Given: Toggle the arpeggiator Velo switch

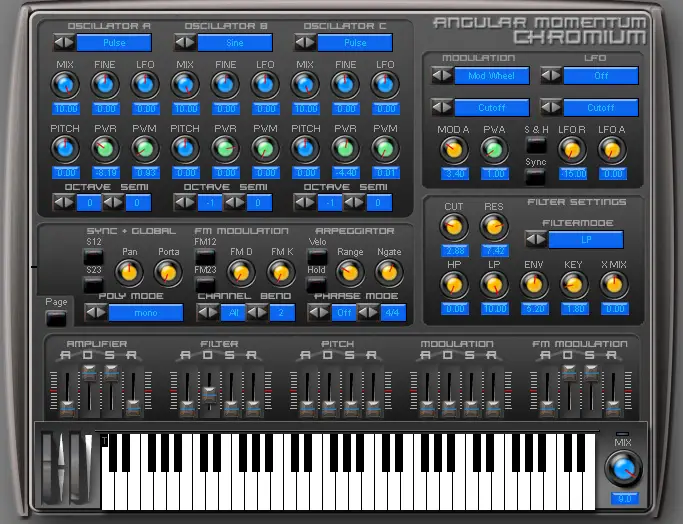Looking at the screenshot, I should [317, 257].
